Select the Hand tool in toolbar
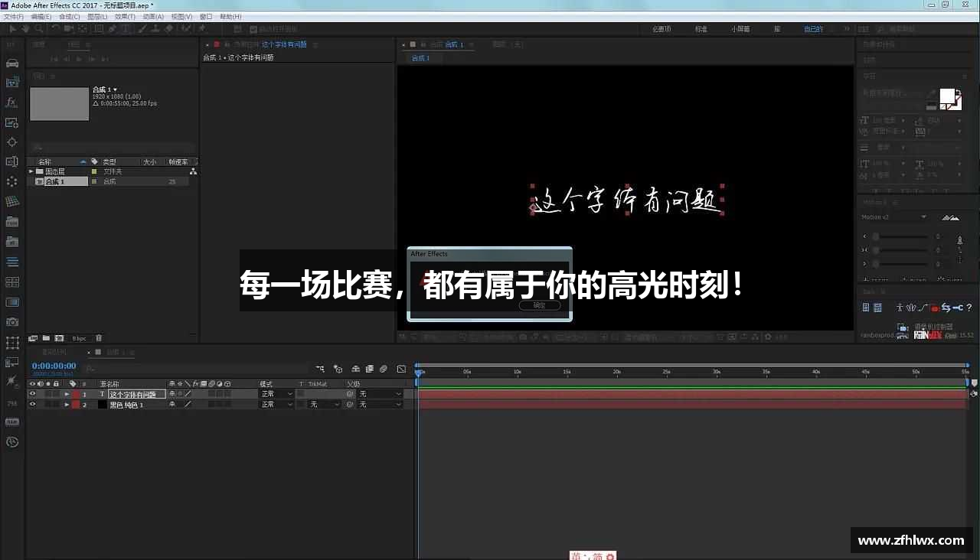 coord(24,29)
